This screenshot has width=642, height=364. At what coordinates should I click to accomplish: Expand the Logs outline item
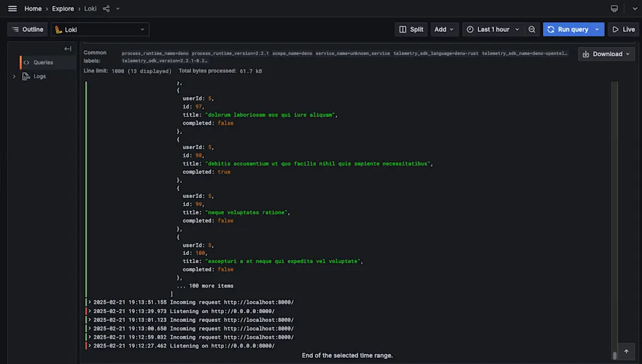pos(14,76)
